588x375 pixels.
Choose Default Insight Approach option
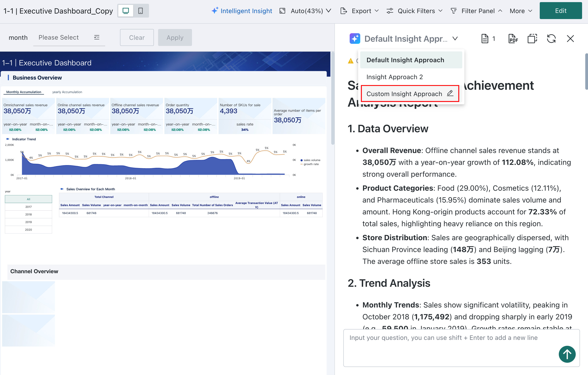click(411, 60)
